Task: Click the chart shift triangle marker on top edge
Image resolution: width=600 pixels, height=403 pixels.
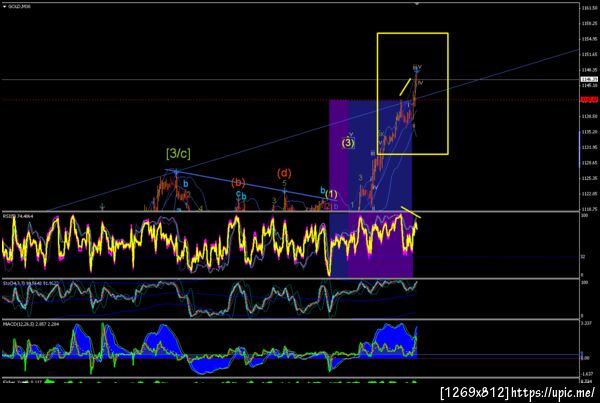Action: tap(417, 3)
